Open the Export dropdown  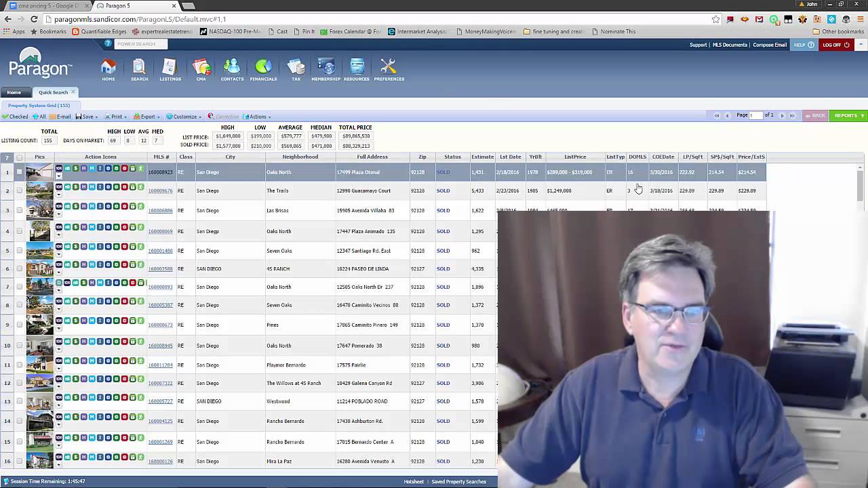pyautogui.click(x=146, y=117)
